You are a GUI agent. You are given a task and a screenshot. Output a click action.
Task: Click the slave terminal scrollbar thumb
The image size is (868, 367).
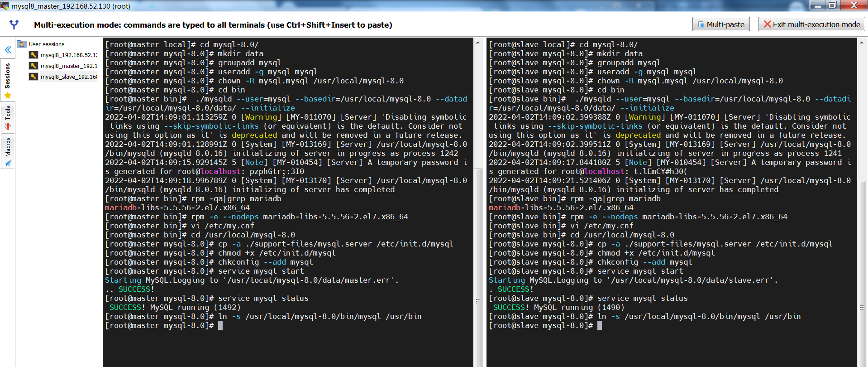862,274
